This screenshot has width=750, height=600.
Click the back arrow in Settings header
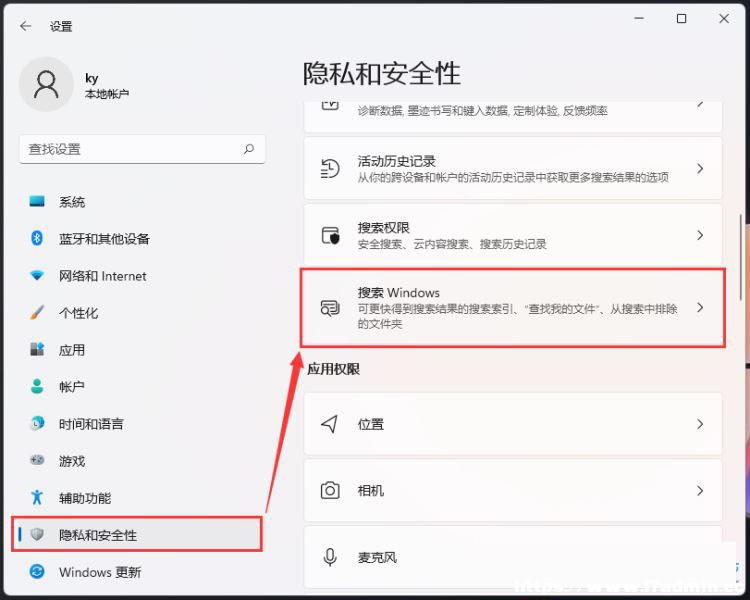tap(25, 26)
